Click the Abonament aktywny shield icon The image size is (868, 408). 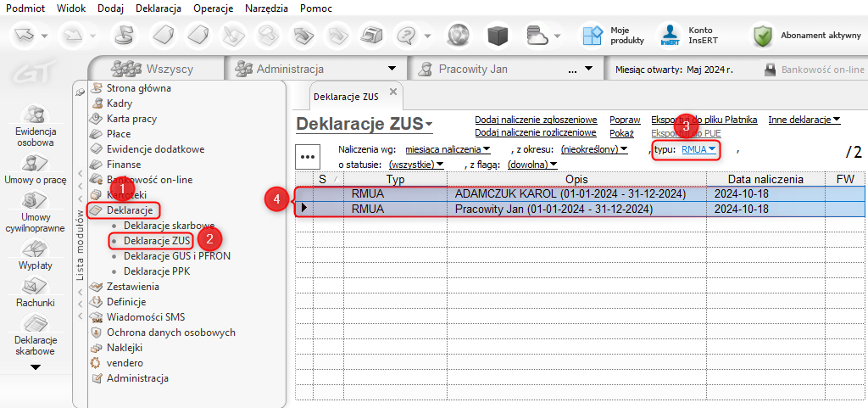(x=764, y=36)
